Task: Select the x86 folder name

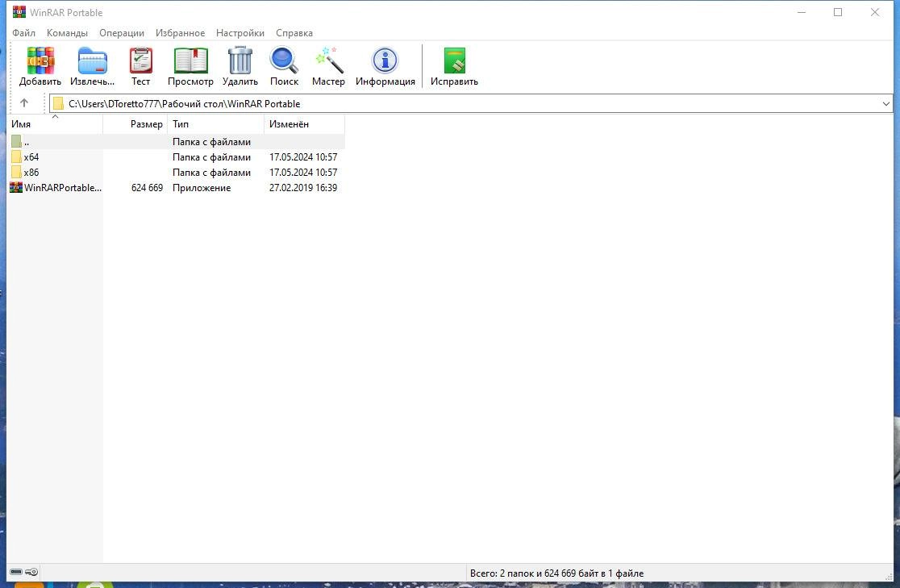Action: tap(31, 173)
